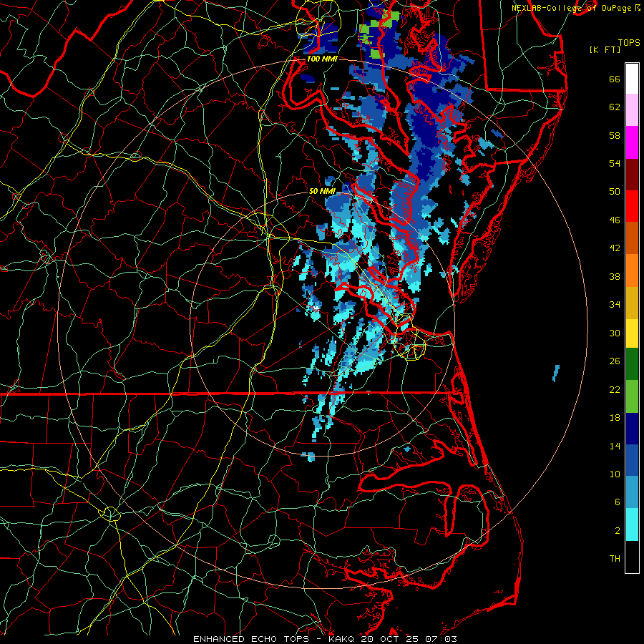
Task: Click the '50 NMI' range ring label
Action: (x=322, y=191)
